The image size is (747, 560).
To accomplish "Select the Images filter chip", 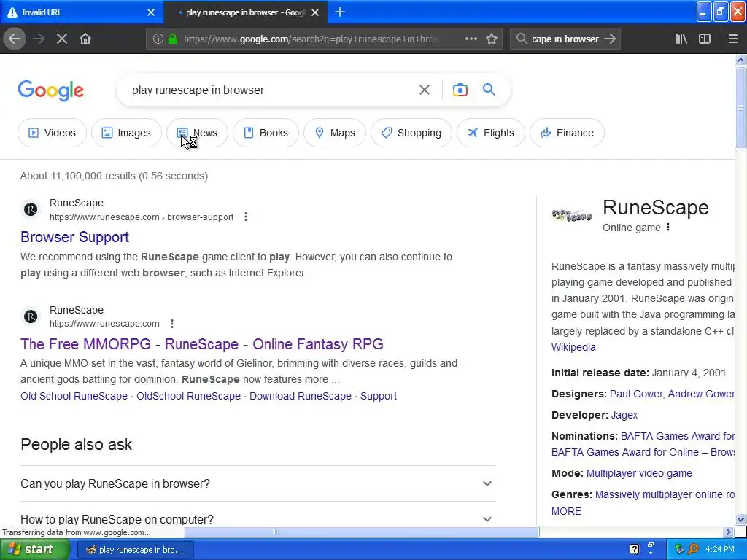I will 126,133.
